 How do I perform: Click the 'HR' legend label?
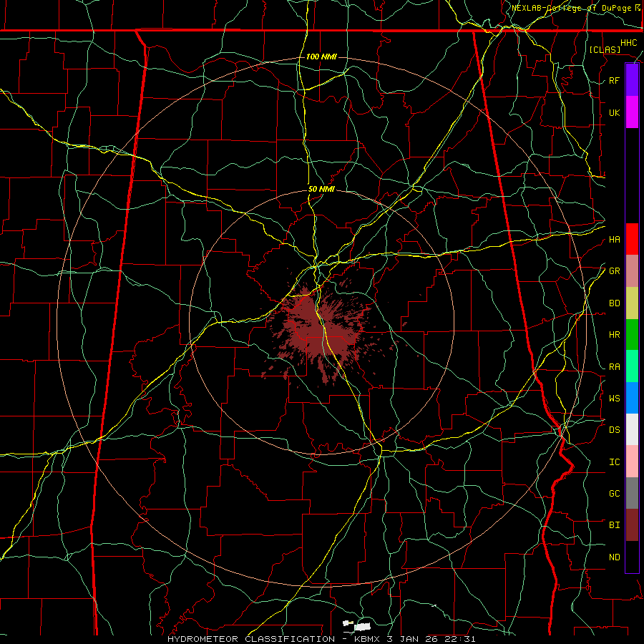tap(614, 335)
